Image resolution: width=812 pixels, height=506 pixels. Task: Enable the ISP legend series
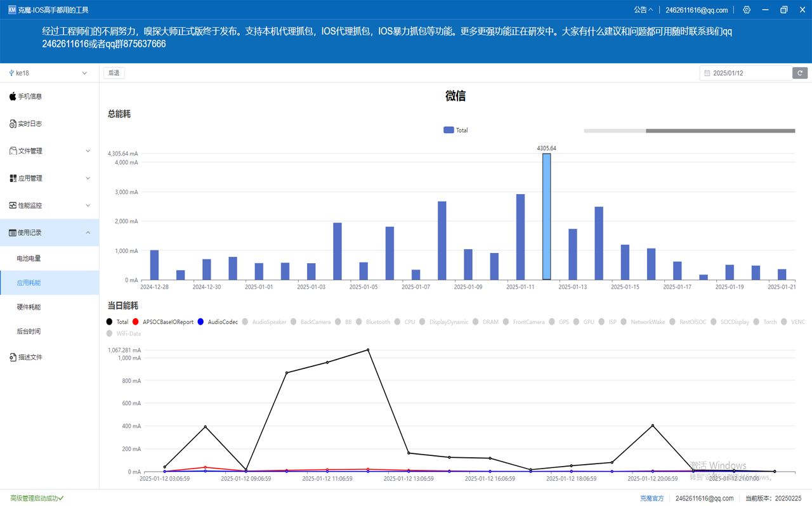(x=607, y=322)
